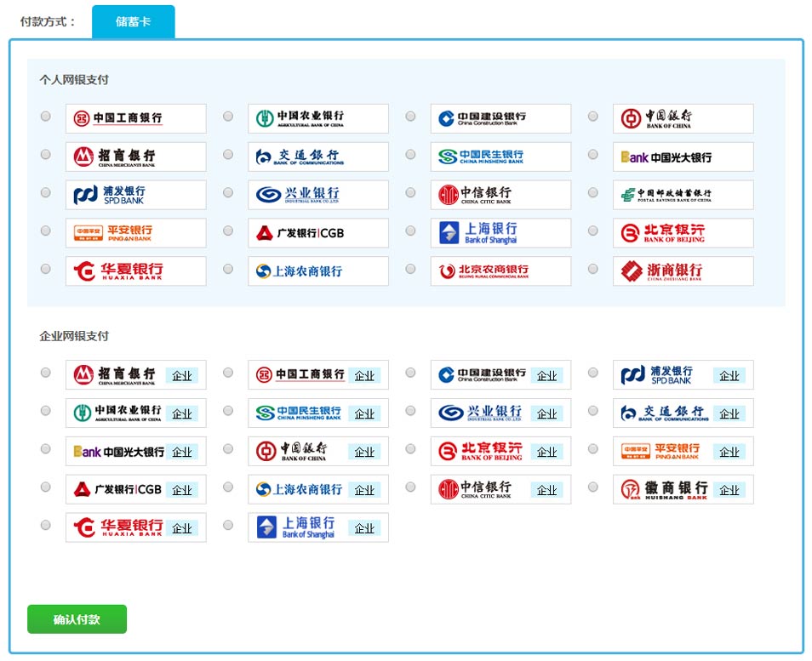Click the 中国建设银行 企业 logo
Viewport: 812px width, 661px height.
[500, 375]
